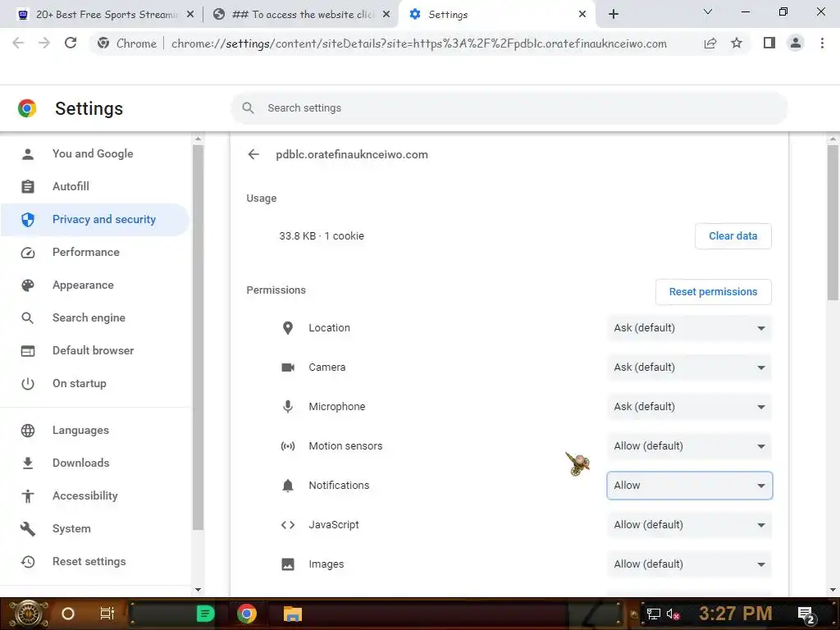Close the 'To access the website' tab
Image resolution: width=840 pixels, height=630 pixels.
(x=386, y=15)
